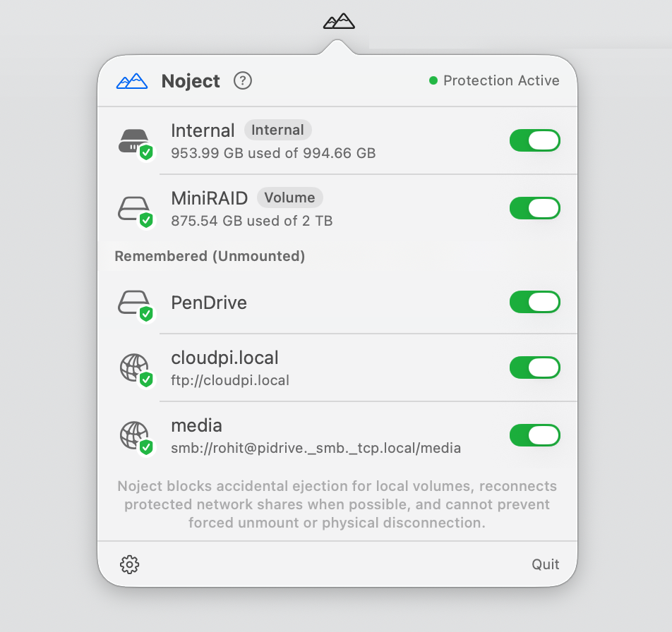Click the PenDrive drive icon
Image resolution: width=672 pixels, height=632 pixels.
pyautogui.click(x=136, y=305)
